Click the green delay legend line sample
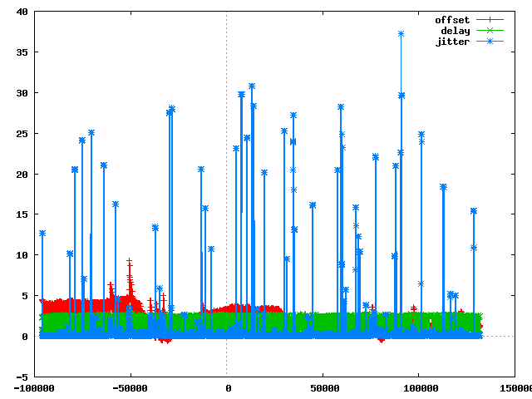This screenshot has width=532, height=399. tap(490, 31)
